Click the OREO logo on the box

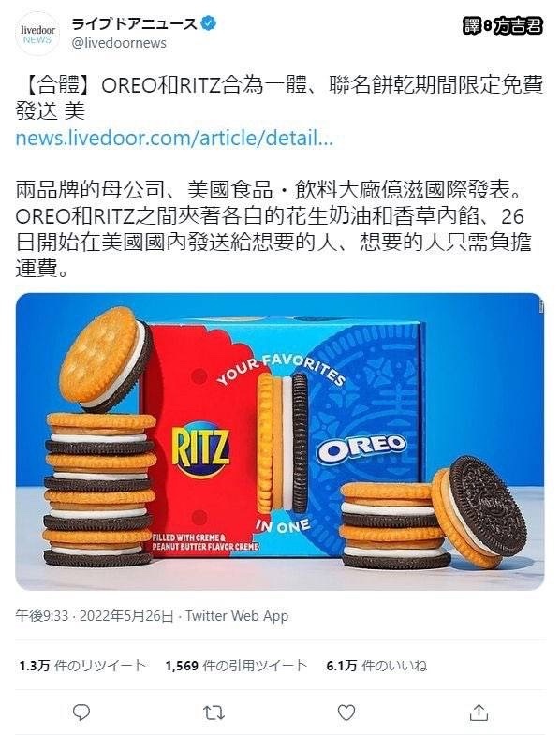[361, 447]
